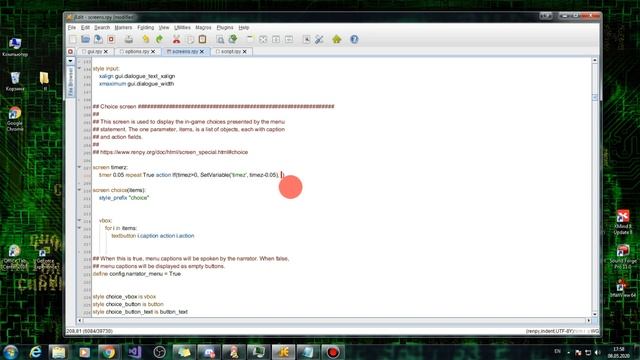The image size is (640, 360).
Task: Create a new file with toolbar icon
Action: [x=73, y=39]
